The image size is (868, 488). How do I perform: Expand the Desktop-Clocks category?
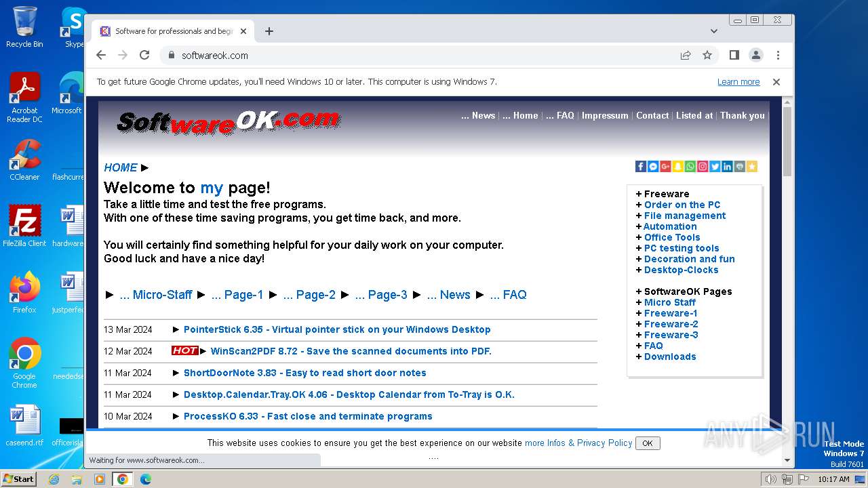[x=681, y=270]
